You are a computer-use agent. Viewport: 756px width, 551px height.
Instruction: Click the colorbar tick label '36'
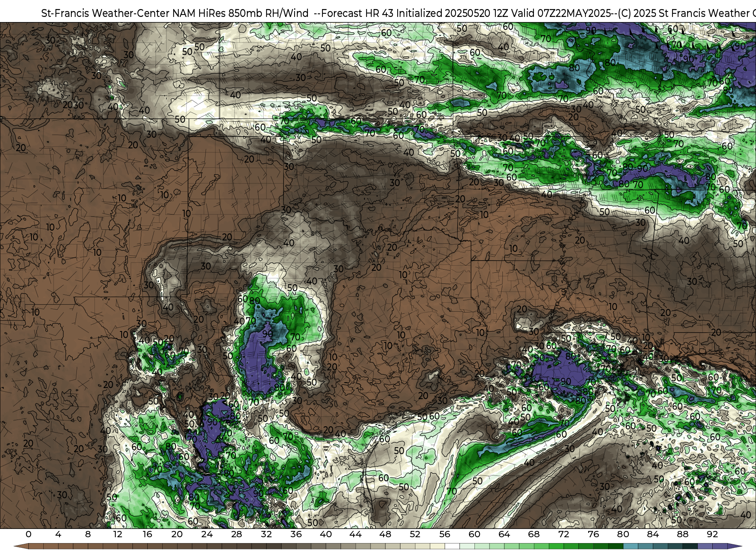296,534
